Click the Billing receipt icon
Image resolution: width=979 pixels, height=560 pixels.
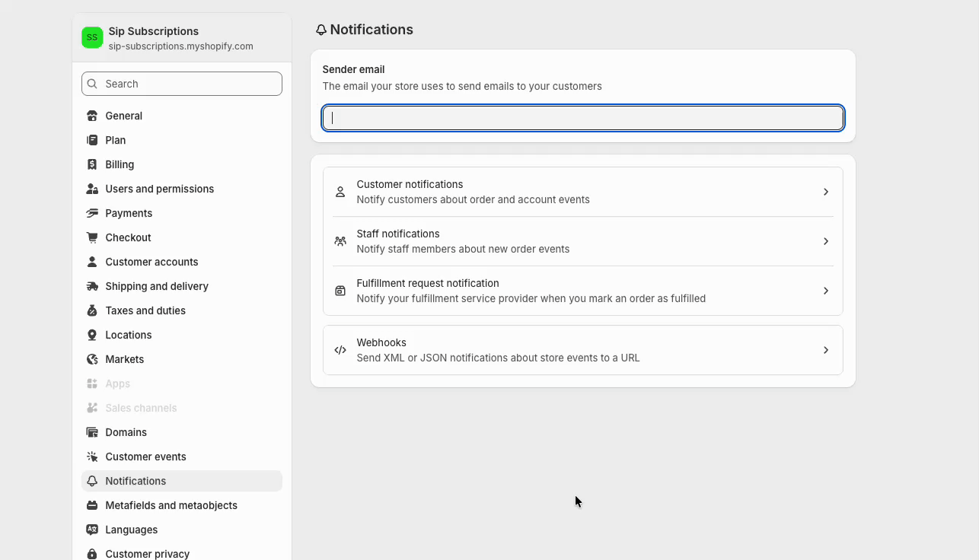[92, 164]
